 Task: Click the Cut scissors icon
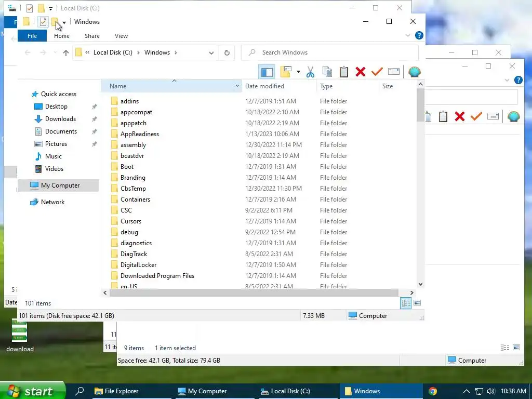tap(310, 72)
